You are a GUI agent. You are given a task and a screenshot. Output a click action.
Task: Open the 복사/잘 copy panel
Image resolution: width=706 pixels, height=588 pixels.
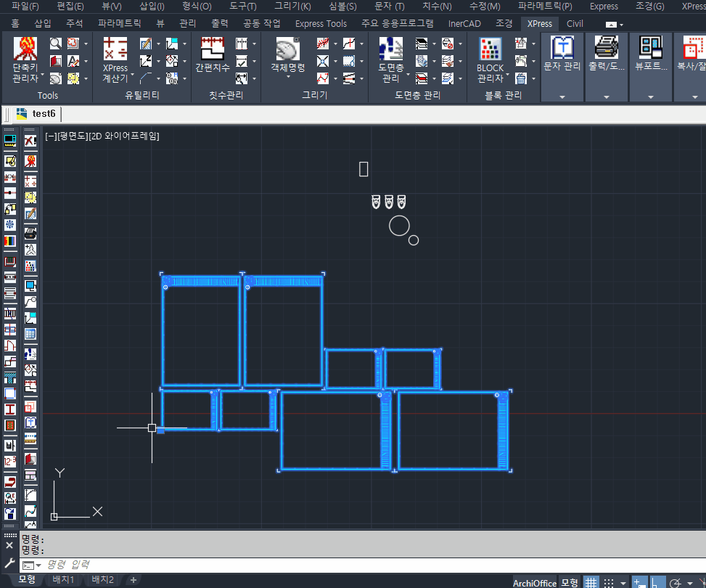tap(691, 54)
